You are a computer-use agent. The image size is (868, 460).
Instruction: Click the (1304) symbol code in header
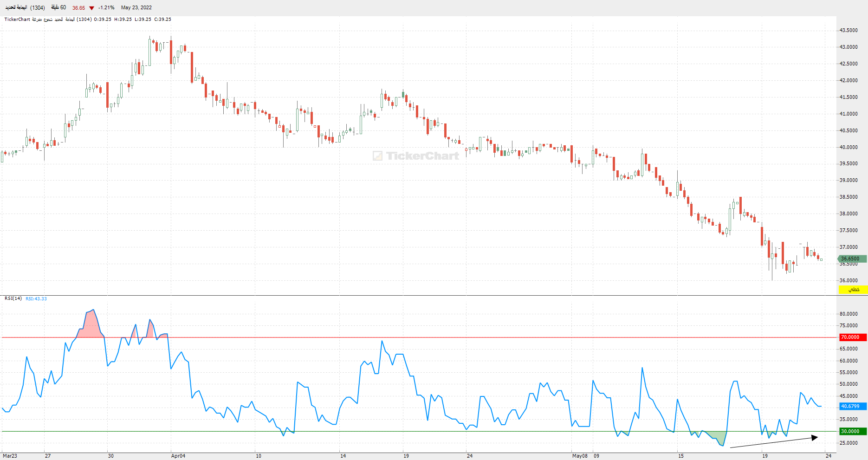pyautogui.click(x=38, y=8)
